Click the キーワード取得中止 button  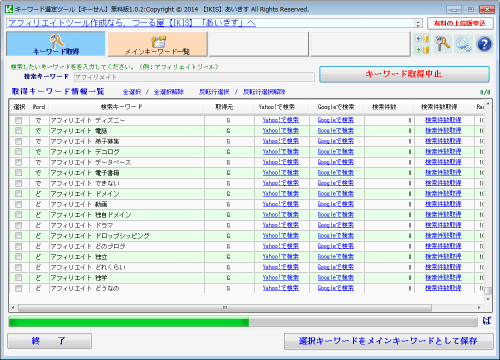404,74
